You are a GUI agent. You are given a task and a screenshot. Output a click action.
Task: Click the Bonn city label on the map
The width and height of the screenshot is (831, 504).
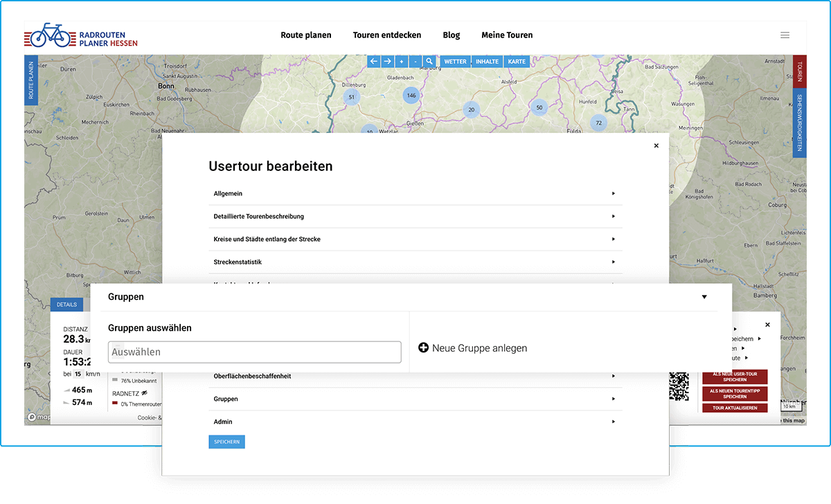click(x=166, y=87)
